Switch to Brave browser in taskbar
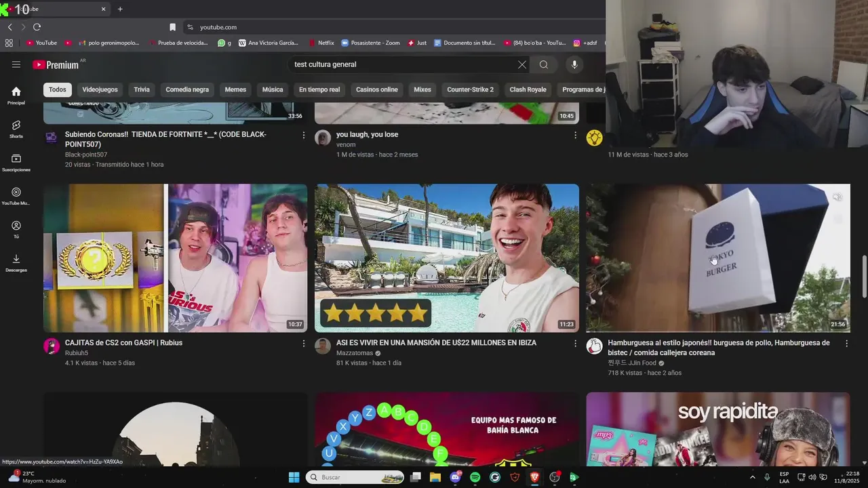 534,477
